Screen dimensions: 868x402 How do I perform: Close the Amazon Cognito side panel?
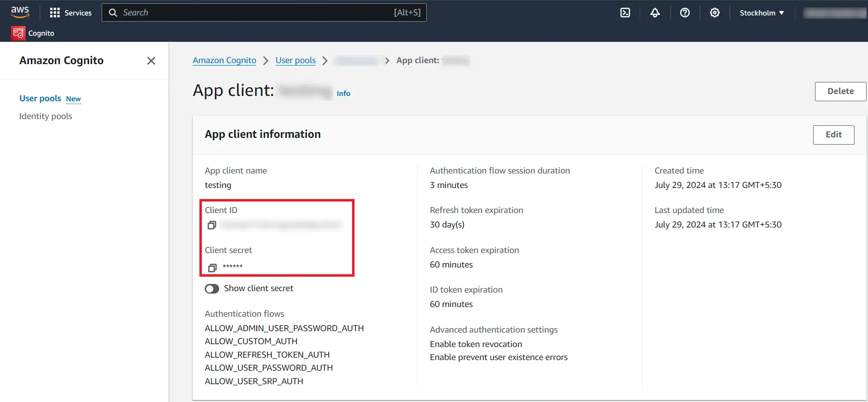tap(151, 61)
